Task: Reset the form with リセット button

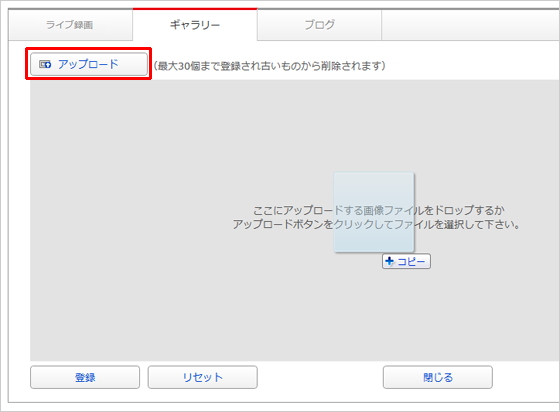Action: pos(202,377)
